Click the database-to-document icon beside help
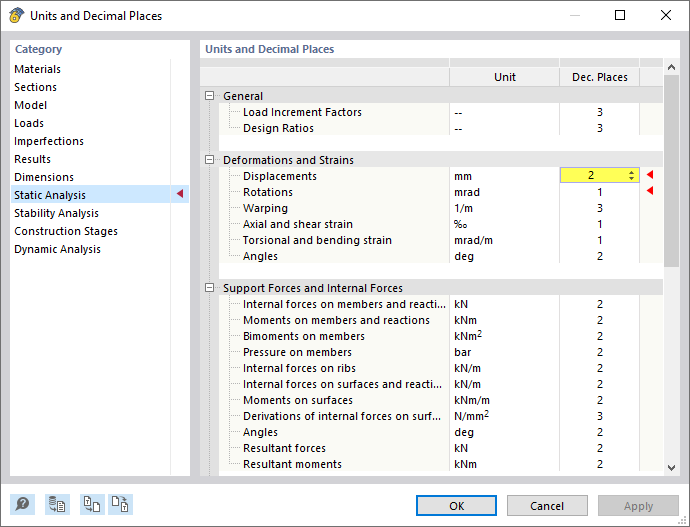This screenshot has height=527, width=690. (x=57, y=505)
